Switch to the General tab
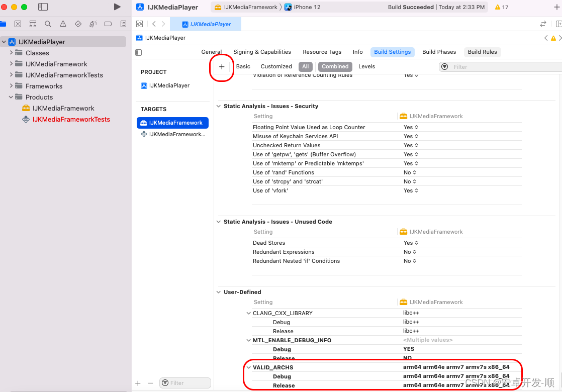The width and height of the screenshot is (562, 392). [x=212, y=52]
